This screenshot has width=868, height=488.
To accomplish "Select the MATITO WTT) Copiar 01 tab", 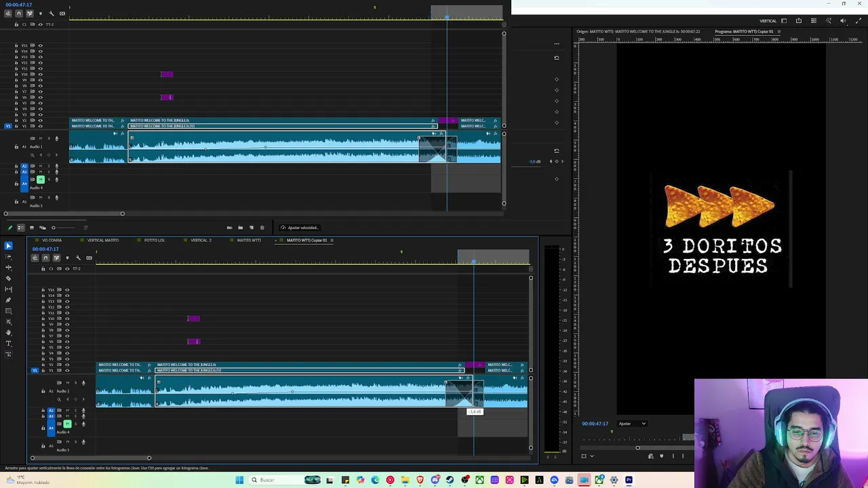I will (307, 240).
